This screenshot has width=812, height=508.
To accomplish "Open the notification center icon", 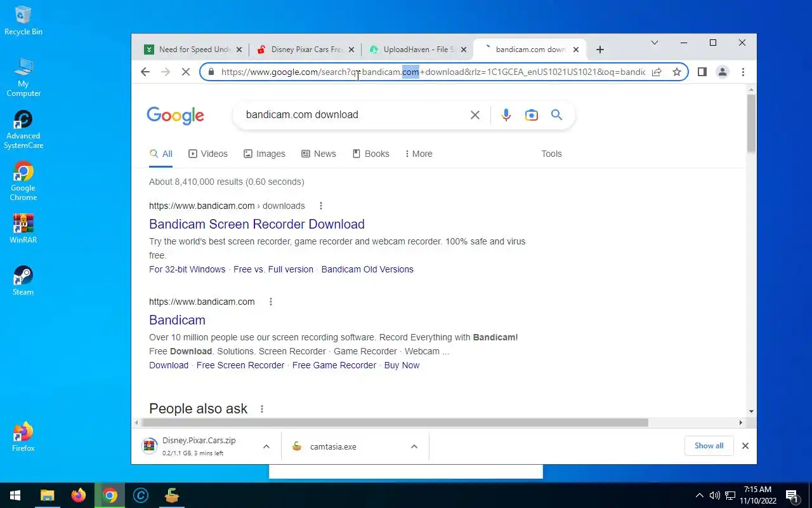I will tap(792, 495).
